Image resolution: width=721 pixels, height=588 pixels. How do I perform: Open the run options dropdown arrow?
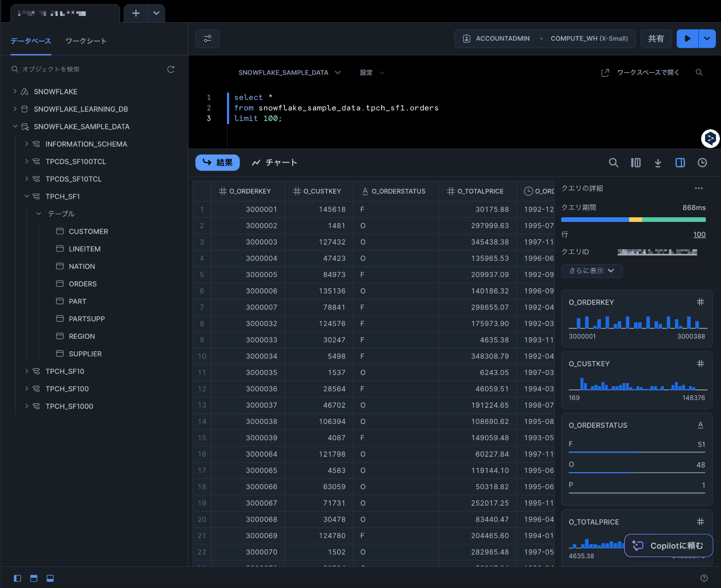point(707,39)
